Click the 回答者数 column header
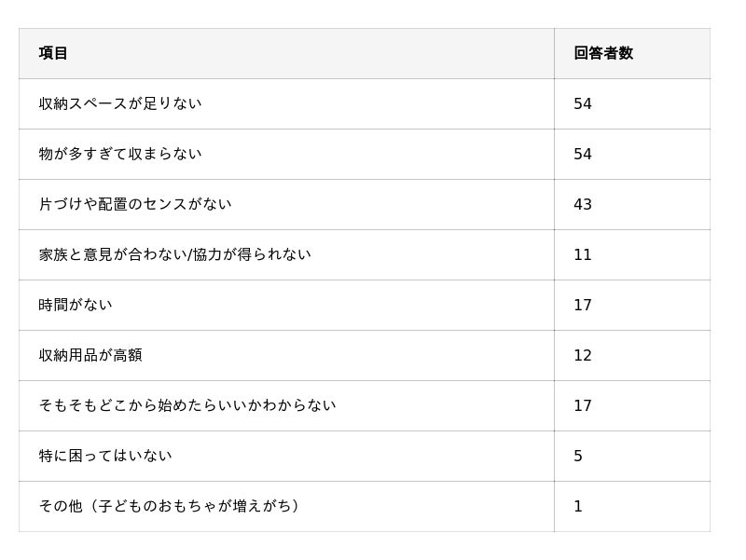This screenshot has width=746, height=560. [x=603, y=53]
